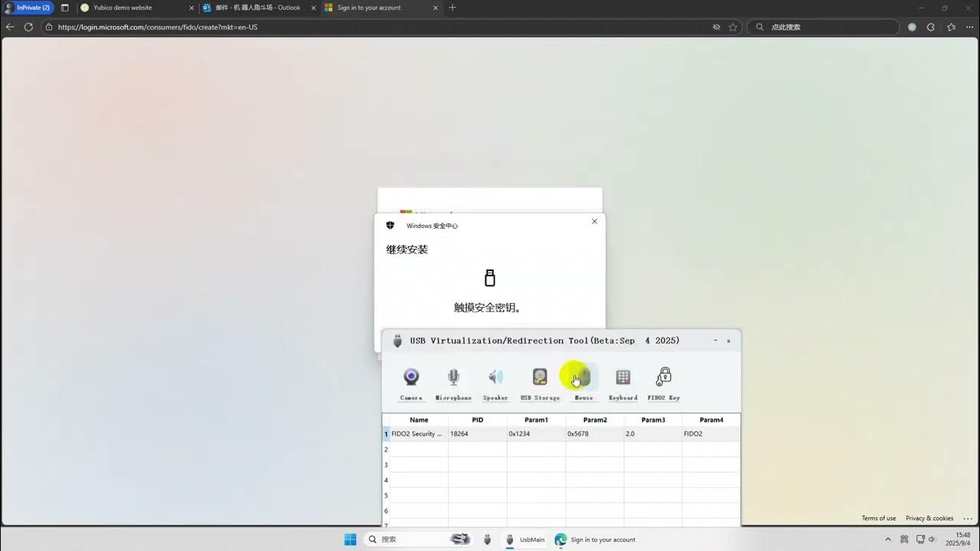This screenshot has height=551, width=980.
Task: Open the Edge profile menu
Action: pyautogui.click(x=912, y=26)
